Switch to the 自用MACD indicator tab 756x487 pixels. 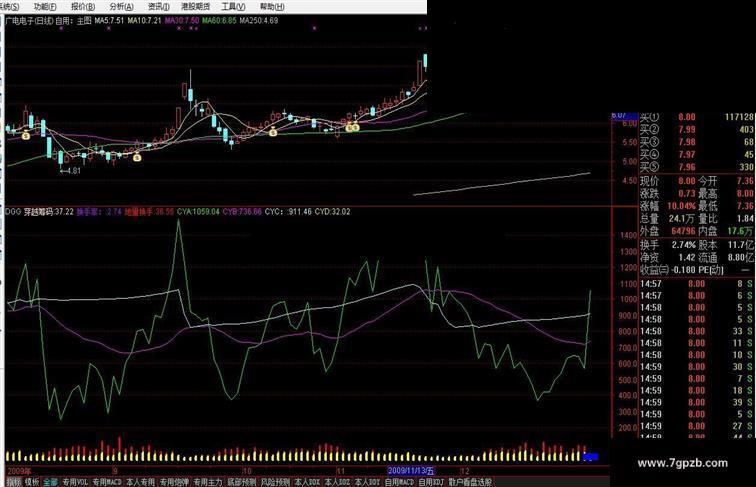[400, 482]
